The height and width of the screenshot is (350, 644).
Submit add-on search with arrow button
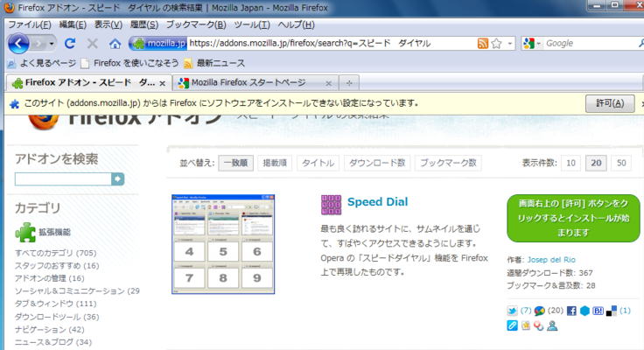click(x=118, y=179)
